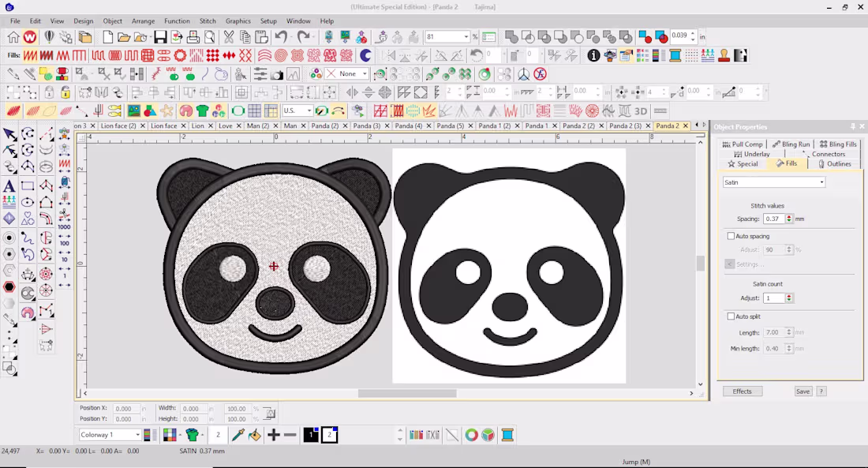Click the Design Information icon

(593, 55)
